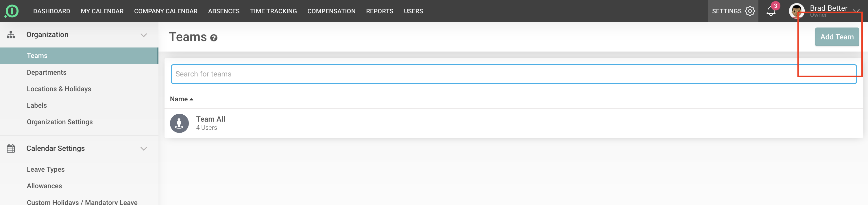The image size is (868, 205).
Task: Go to Time Tracking in the navbar
Action: point(273,11)
